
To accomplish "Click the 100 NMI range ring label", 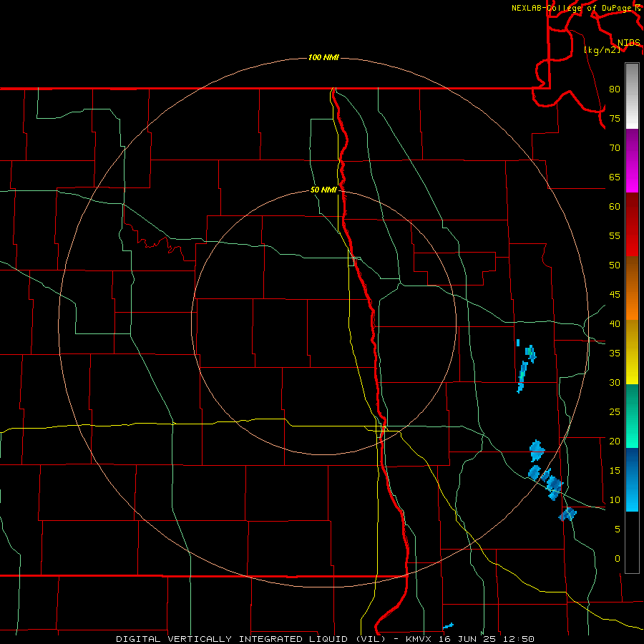I will point(323,57).
